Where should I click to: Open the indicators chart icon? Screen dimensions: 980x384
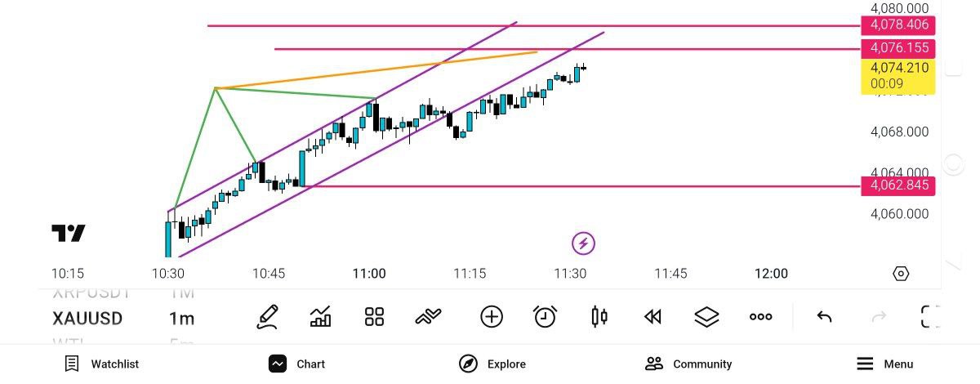[x=321, y=316]
